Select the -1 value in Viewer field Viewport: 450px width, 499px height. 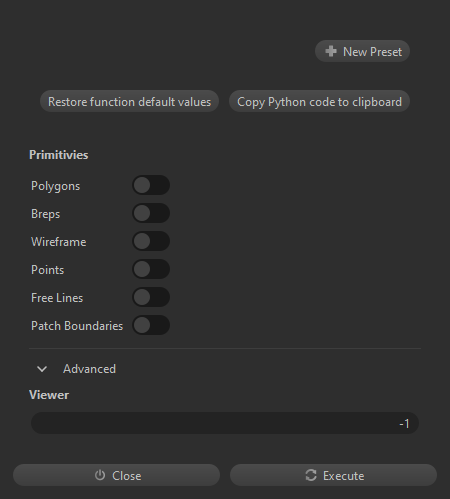tap(404, 423)
